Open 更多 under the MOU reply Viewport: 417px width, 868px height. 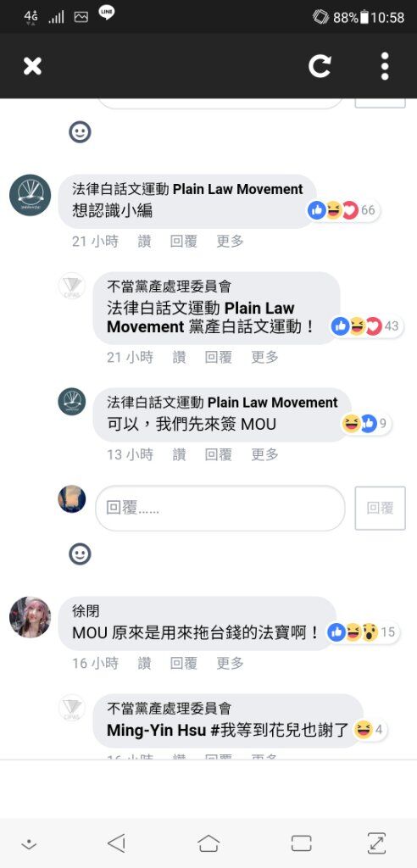(265, 454)
